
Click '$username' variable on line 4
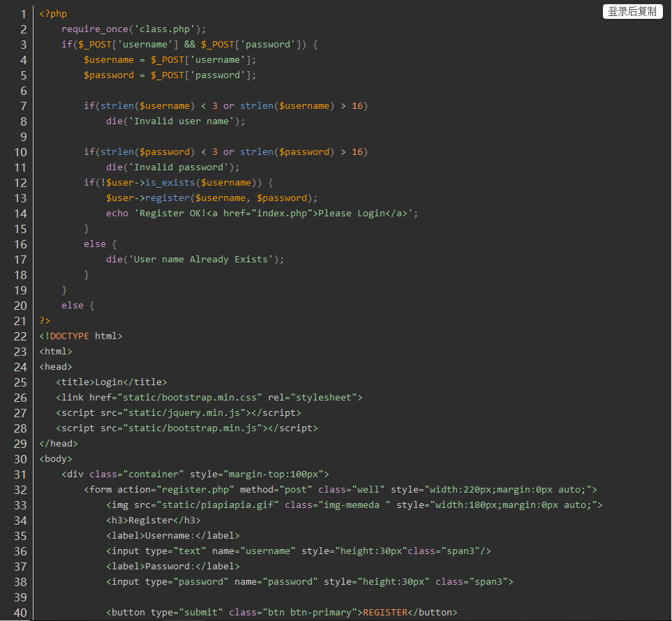click(x=109, y=60)
